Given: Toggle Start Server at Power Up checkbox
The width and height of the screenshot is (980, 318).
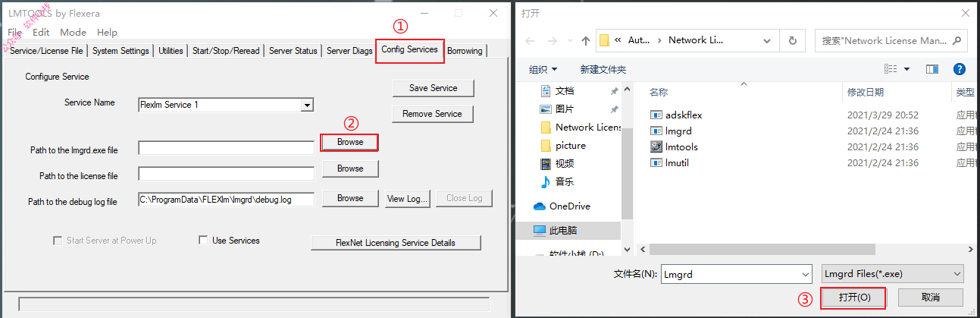Looking at the screenshot, I should (58, 241).
